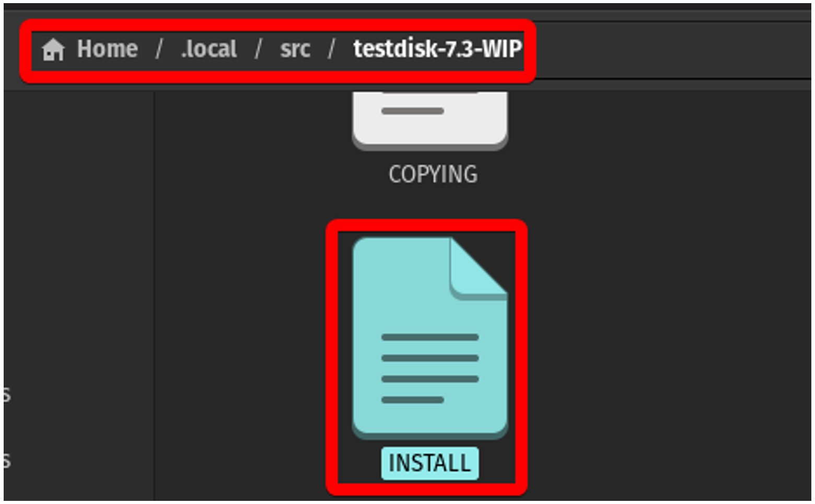Click the highlighted INSTALL file name label
This screenshot has height=504, width=815.
(x=429, y=463)
